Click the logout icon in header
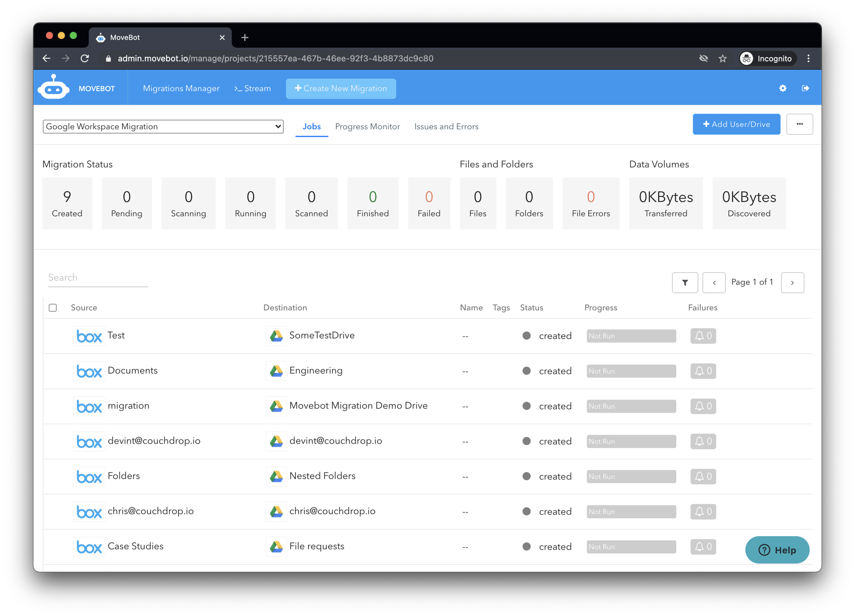 [x=805, y=88]
